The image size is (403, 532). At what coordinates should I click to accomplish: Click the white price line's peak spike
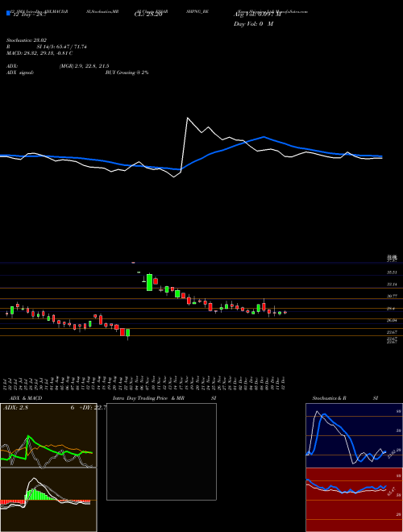click(188, 118)
